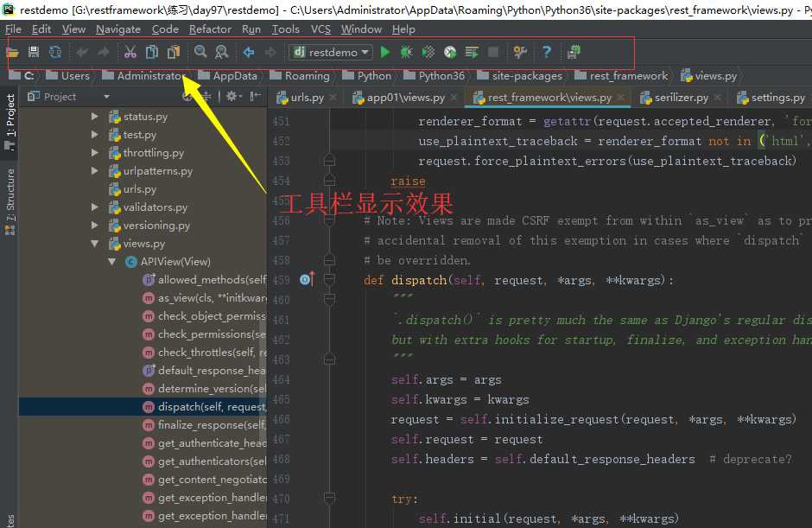Open the Edit menu

(x=41, y=29)
